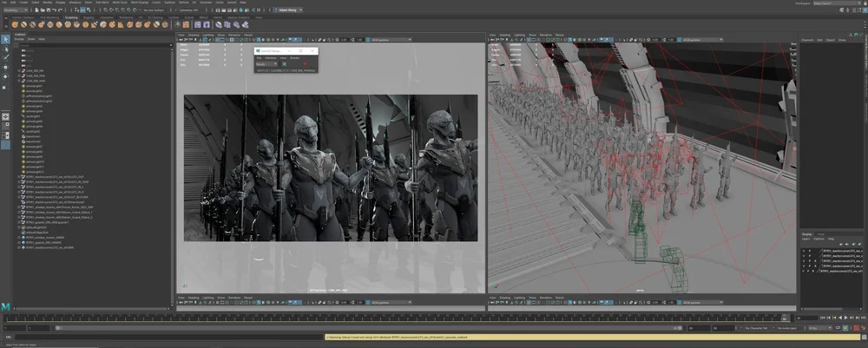
Task: Open the Beauty AOV dropdown in Arnold RenderView
Action: coord(266,64)
